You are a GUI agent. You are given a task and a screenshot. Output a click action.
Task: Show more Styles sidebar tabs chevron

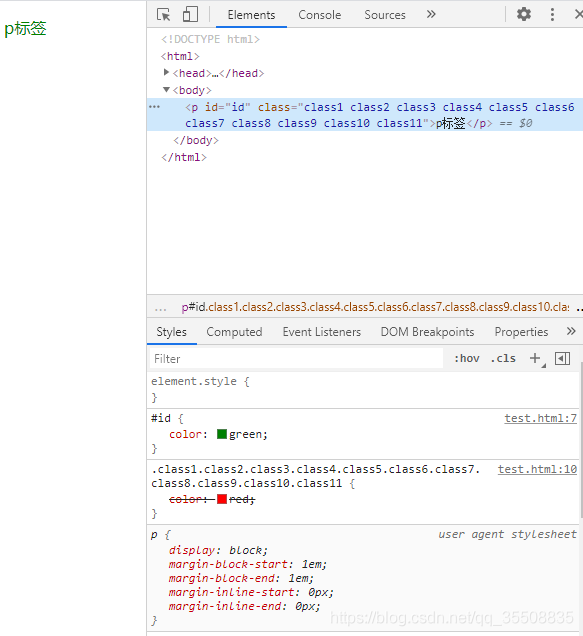[571, 331]
